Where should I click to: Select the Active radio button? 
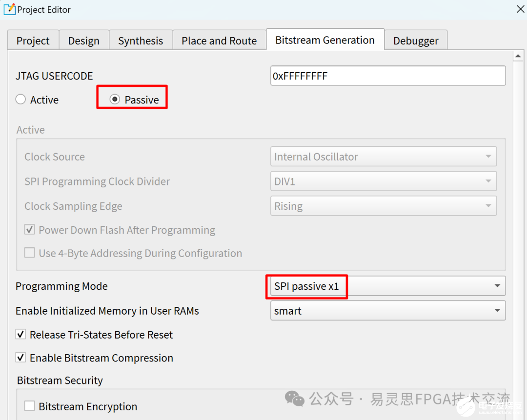click(20, 100)
